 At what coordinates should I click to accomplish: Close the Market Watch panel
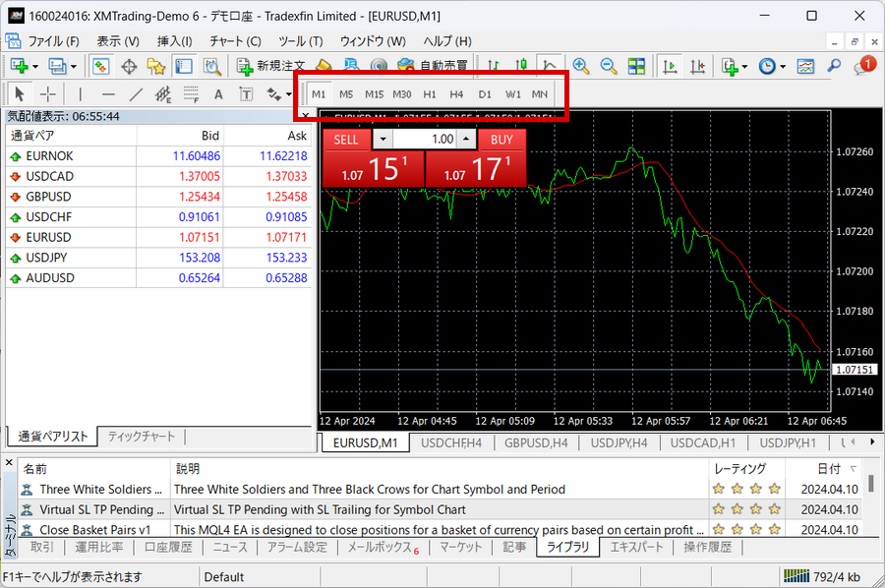[306, 116]
